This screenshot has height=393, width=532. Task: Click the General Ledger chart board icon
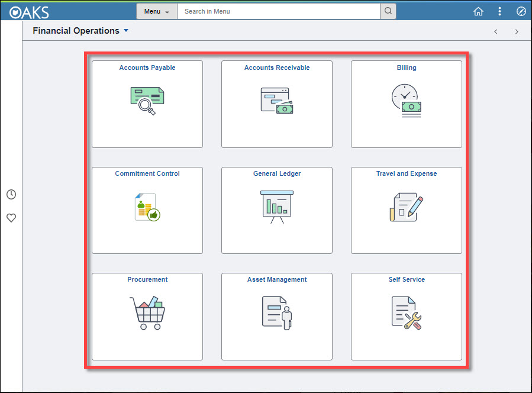pos(277,207)
